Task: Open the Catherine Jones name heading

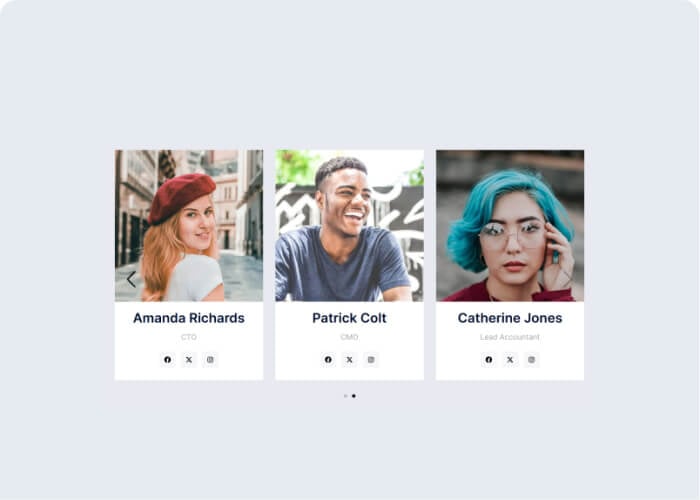Action: [510, 318]
